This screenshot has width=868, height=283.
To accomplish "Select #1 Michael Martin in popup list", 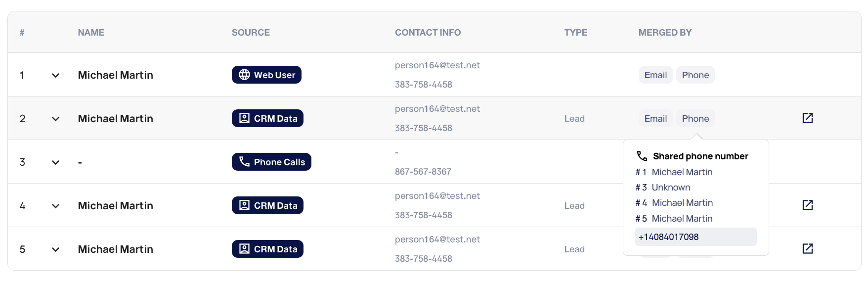I will tap(681, 172).
